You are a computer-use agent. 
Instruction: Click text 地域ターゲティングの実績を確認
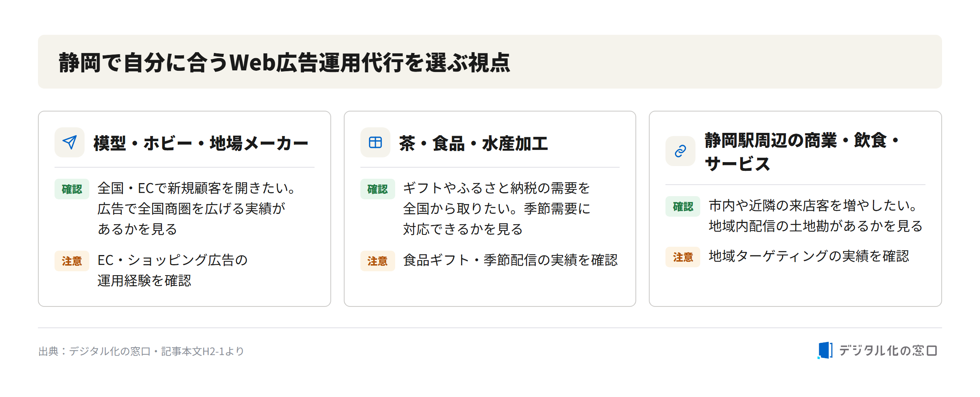coord(809,256)
